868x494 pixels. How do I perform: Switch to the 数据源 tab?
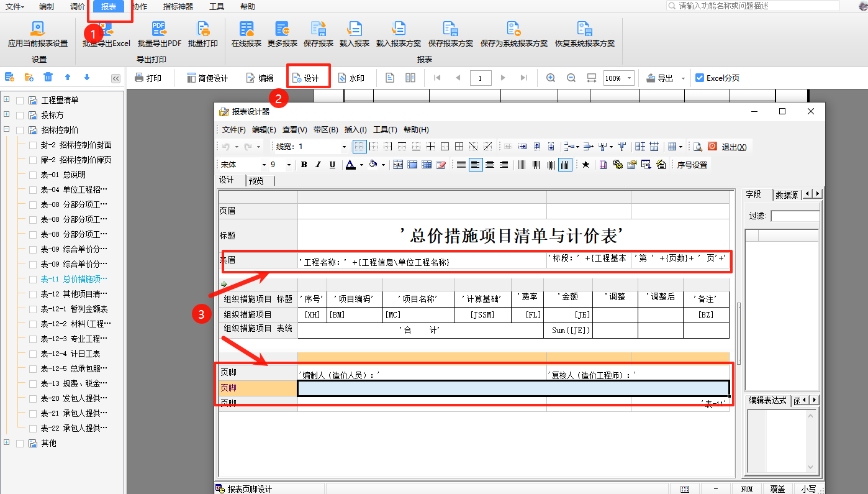click(787, 194)
